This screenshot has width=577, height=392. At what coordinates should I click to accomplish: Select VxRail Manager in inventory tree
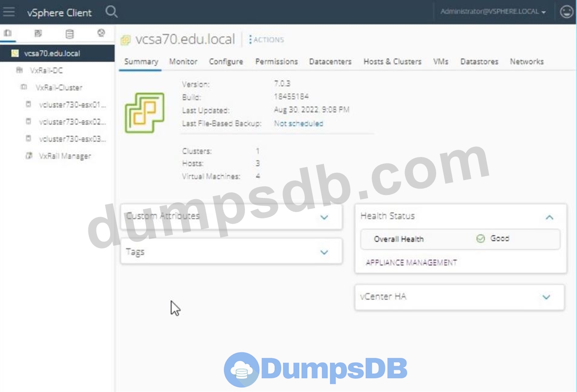[x=65, y=156]
